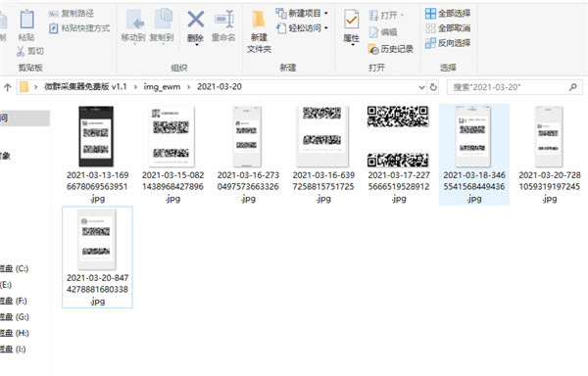Click Paste shortcut (粘贴快捷方式)
Viewport: 588px width, 376px height.
79,28
